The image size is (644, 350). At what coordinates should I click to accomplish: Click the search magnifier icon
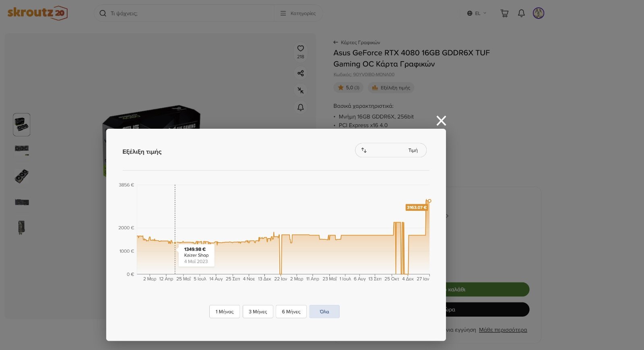(x=103, y=13)
